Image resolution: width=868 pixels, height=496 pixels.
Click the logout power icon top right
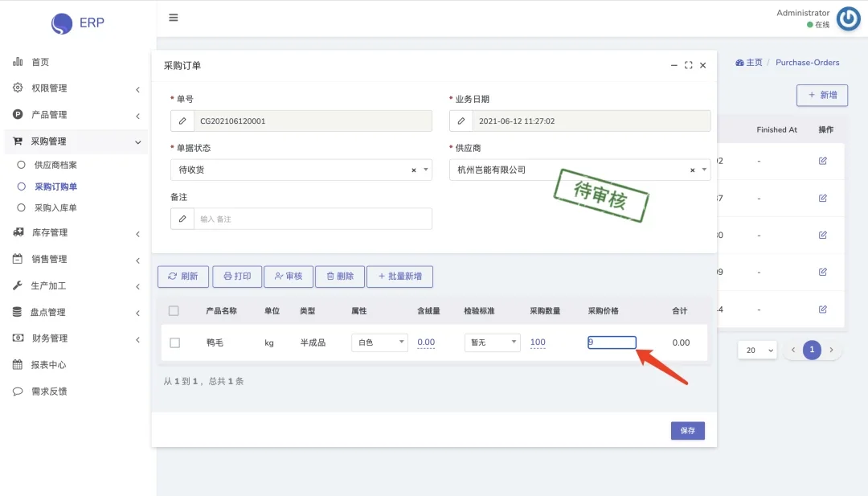click(848, 18)
